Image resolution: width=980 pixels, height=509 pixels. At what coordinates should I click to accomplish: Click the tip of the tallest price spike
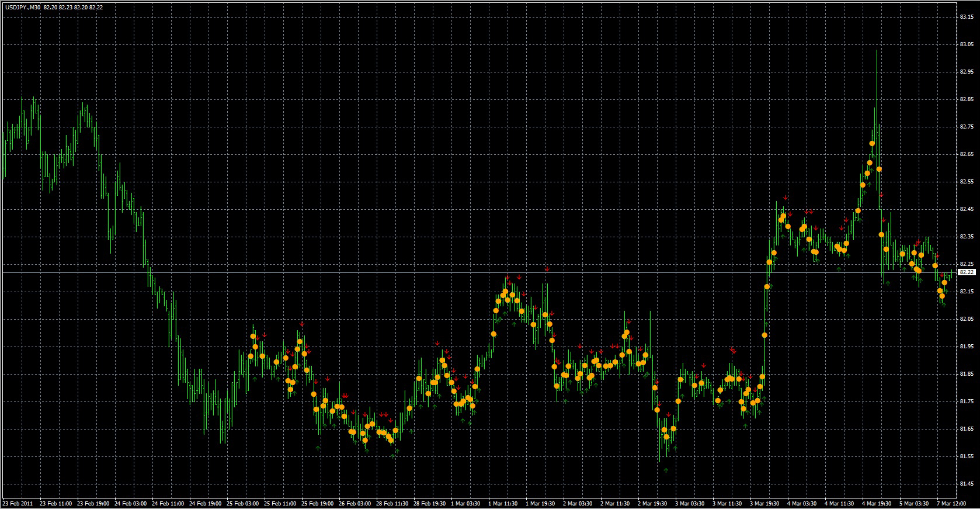tap(877, 51)
